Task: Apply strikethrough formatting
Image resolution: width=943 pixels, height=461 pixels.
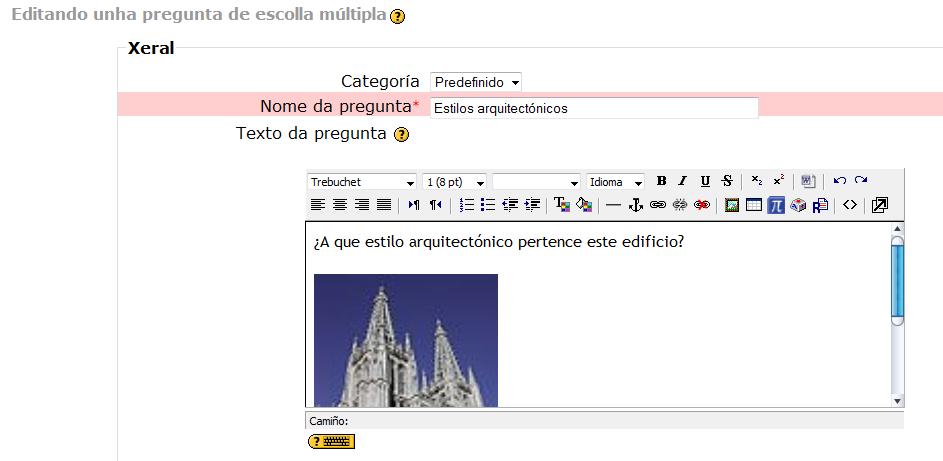Action: click(x=727, y=181)
